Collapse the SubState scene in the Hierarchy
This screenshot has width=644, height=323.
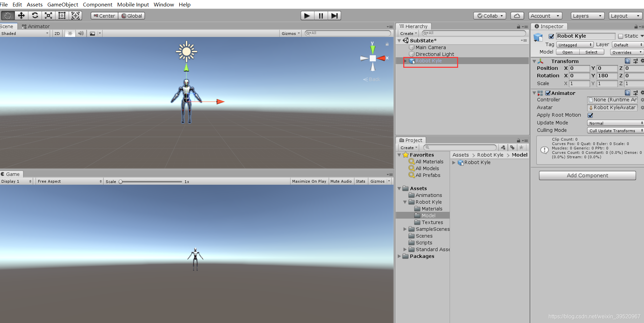point(399,41)
